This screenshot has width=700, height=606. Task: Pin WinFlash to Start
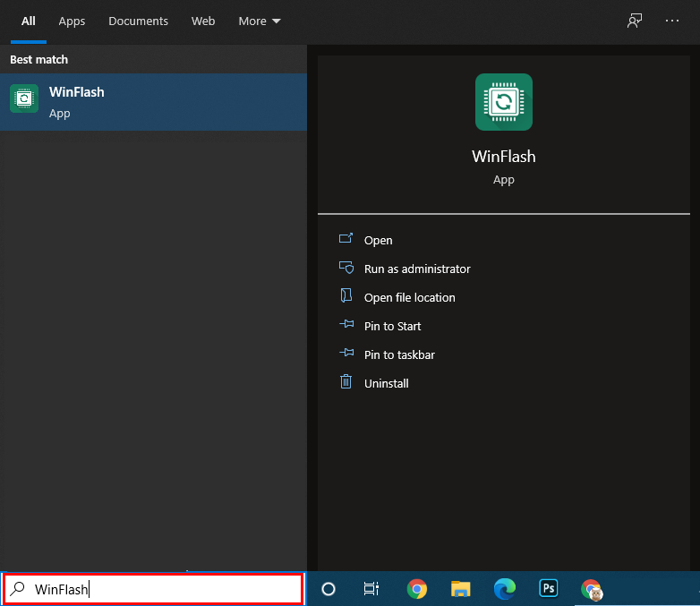392,326
